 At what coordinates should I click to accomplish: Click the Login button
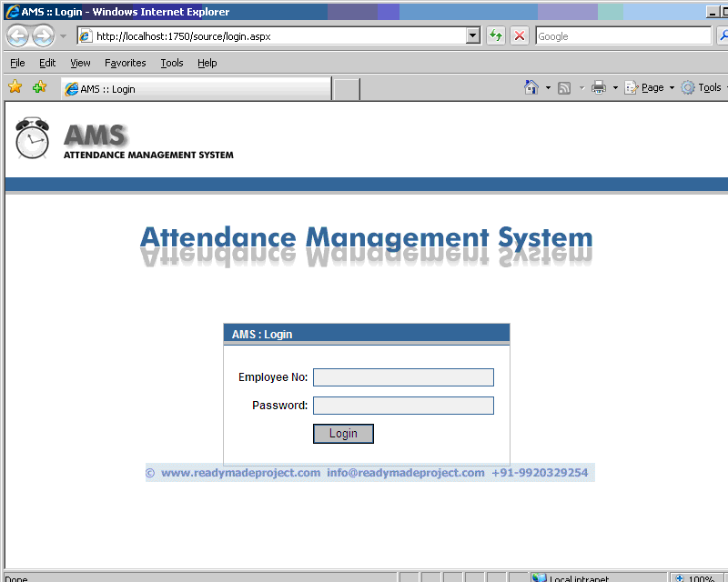coord(343,434)
